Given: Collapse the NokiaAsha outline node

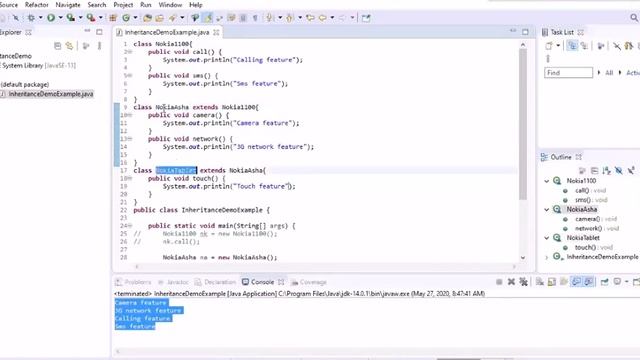Looking at the screenshot, I should point(547,209).
